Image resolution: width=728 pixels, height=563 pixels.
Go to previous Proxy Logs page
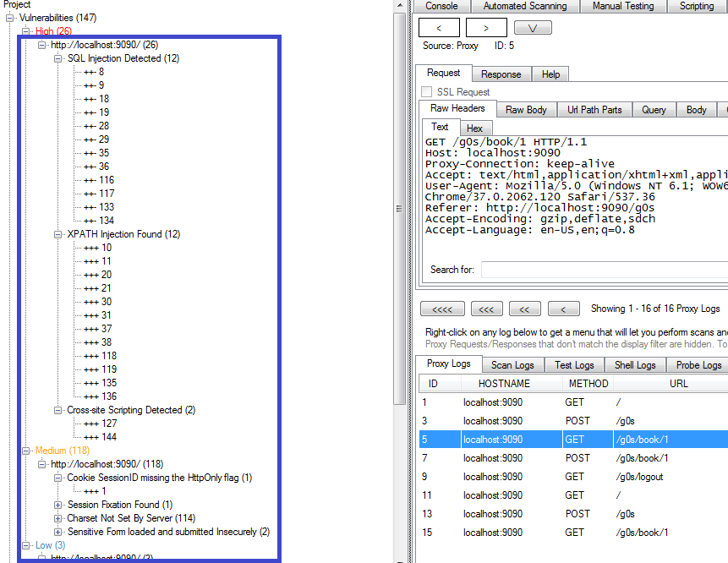tap(562, 309)
